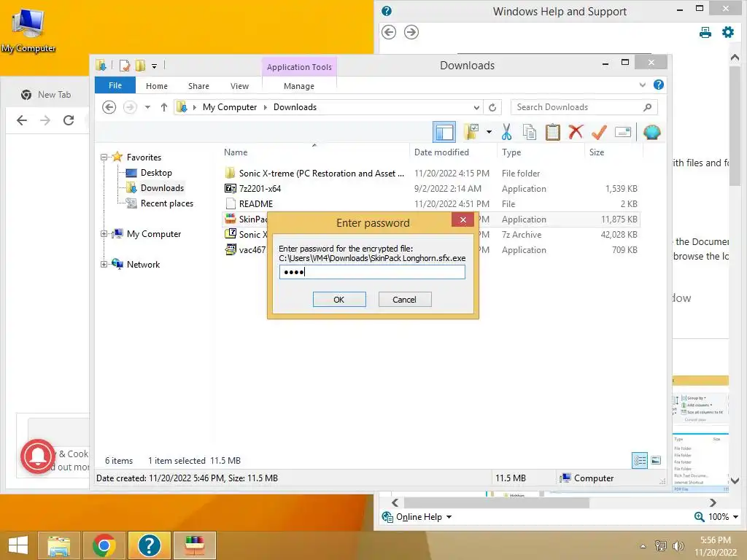The width and height of the screenshot is (747, 560).
Task: Go up one folder level
Action: (164, 107)
